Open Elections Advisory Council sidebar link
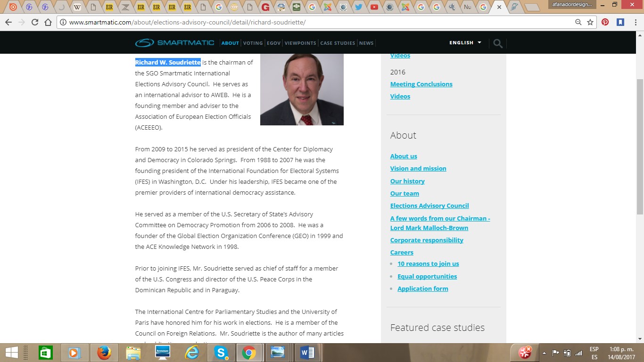This screenshot has width=644, height=362. point(429,206)
